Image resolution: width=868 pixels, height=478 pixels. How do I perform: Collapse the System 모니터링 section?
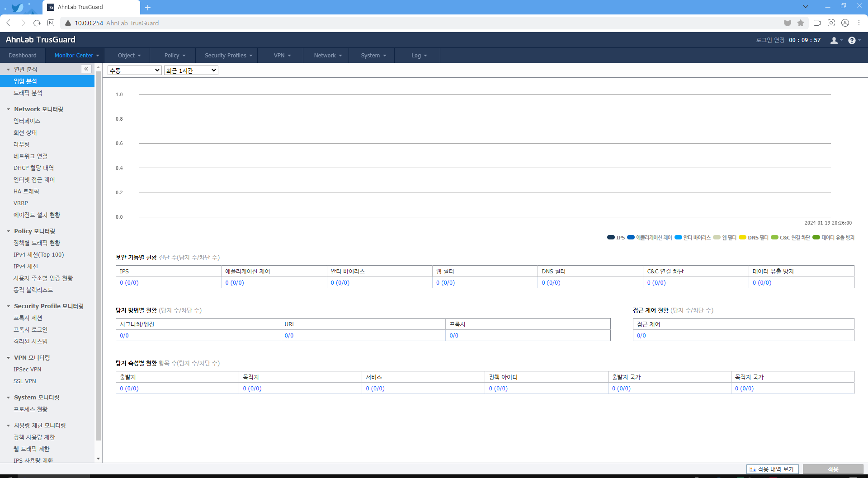(x=8, y=398)
